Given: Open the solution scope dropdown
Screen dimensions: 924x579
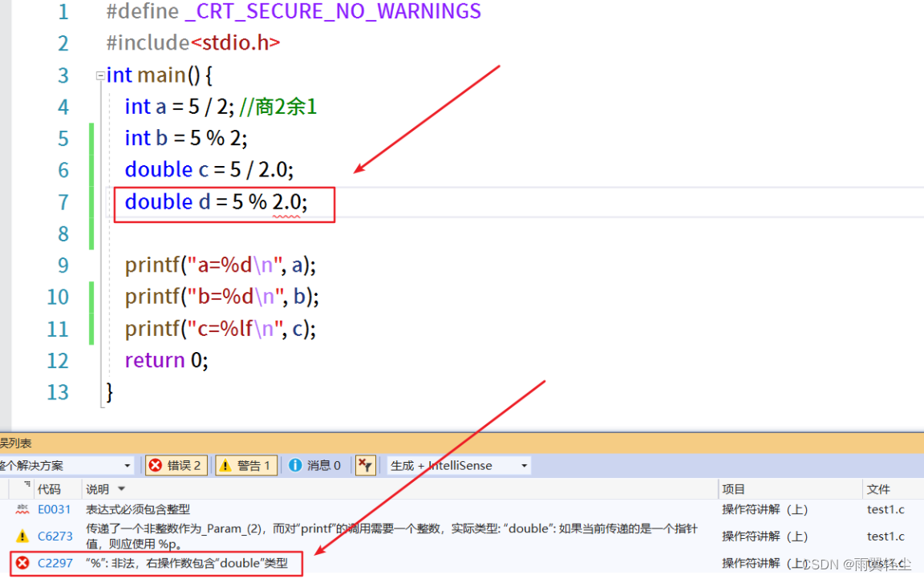Looking at the screenshot, I should click(x=66, y=465).
